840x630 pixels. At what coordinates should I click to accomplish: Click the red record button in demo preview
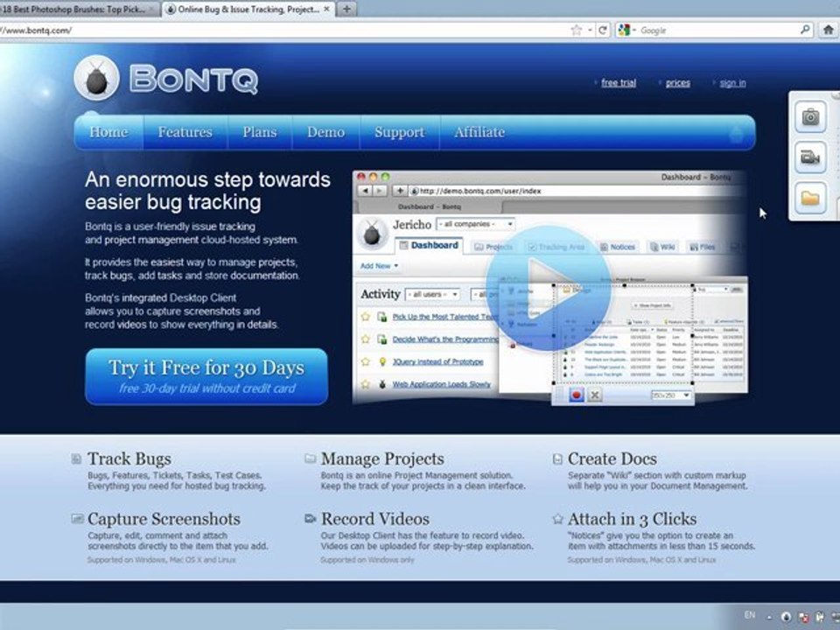(x=577, y=395)
